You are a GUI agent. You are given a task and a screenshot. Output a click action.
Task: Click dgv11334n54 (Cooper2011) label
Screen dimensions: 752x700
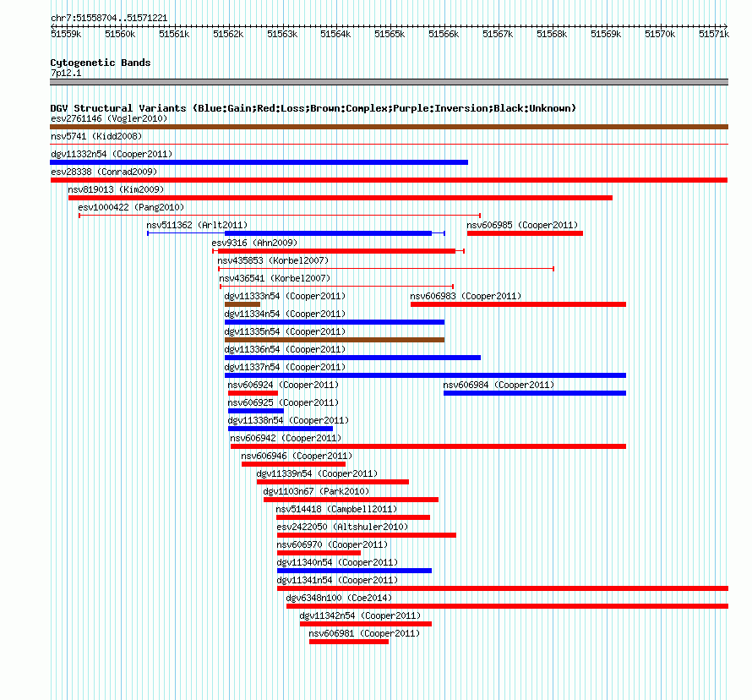point(285,314)
